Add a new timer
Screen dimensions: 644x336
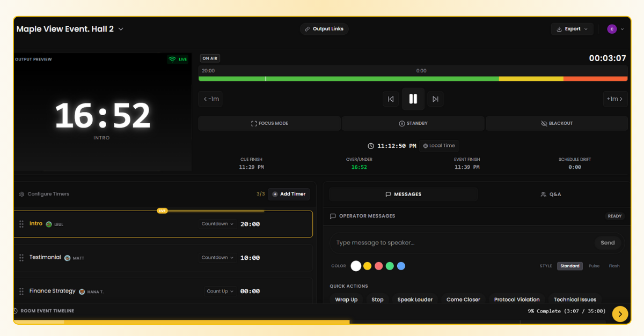click(289, 194)
